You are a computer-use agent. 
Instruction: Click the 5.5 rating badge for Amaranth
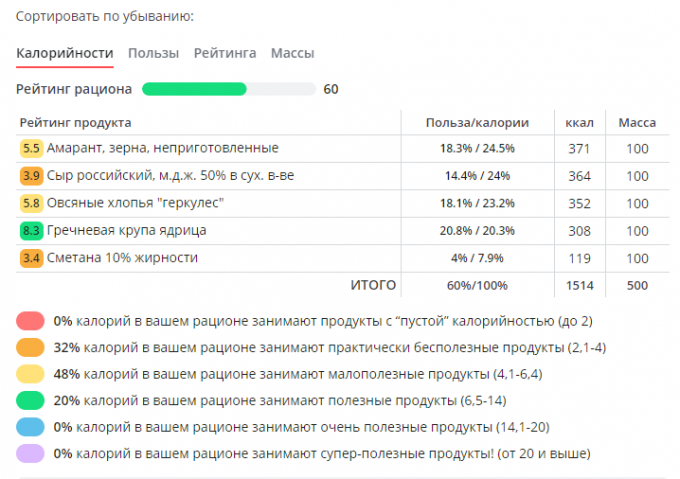point(30,149)
